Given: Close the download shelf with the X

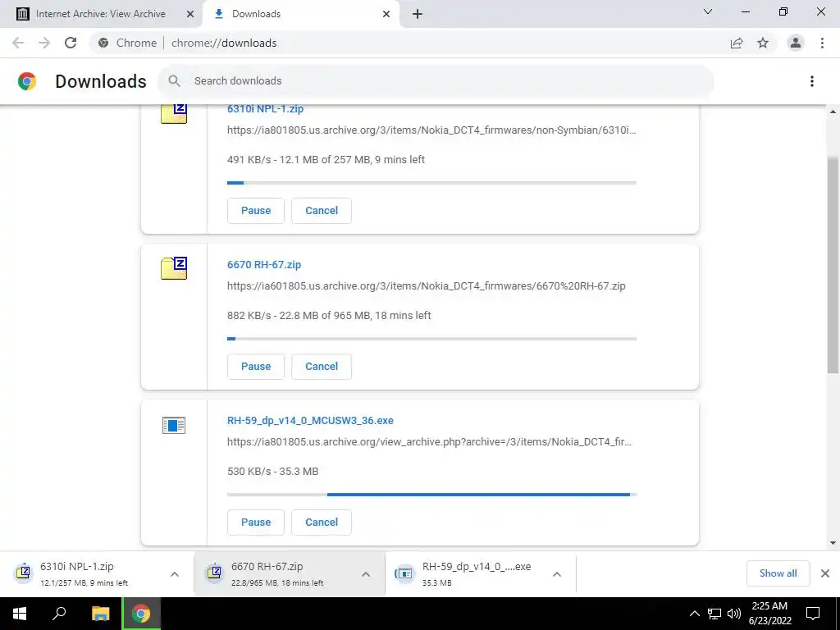Looking at the screenshot, I should (825, 573).
